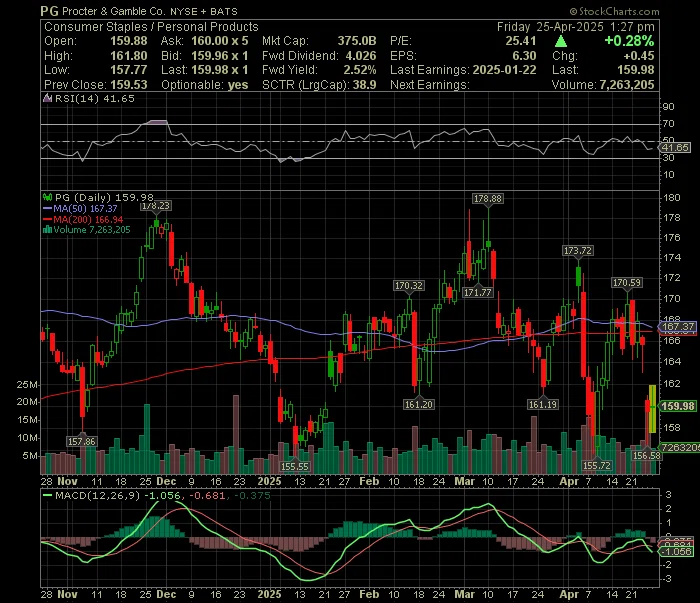The height and width of the screenshot is (603, 700).
Task: Click the 167.37 moving average axis tag
Action: (677, 326)
